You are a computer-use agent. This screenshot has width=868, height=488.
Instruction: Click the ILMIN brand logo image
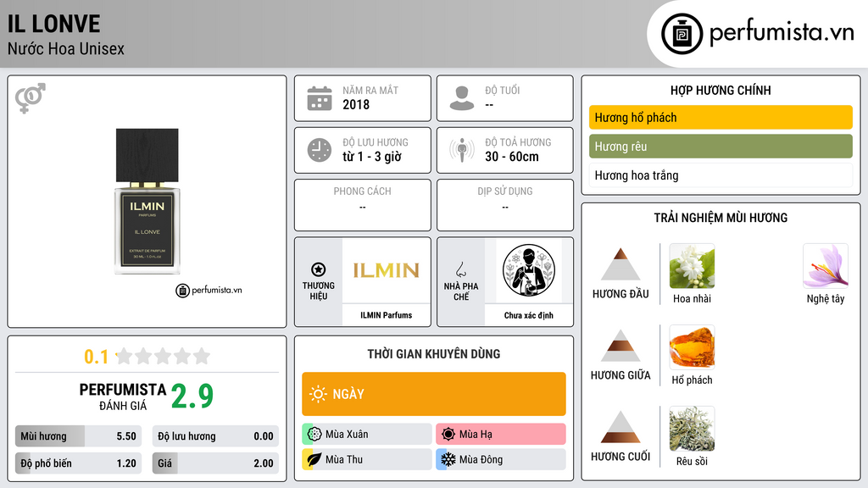point(387,270)
